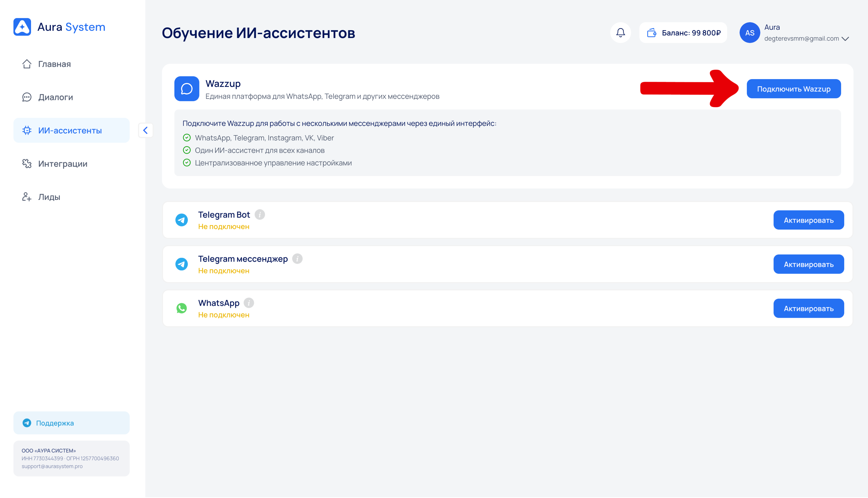Click the info icon beside Telegram Bot
This screenshot has height=498, width=868.
pos(260,214)
